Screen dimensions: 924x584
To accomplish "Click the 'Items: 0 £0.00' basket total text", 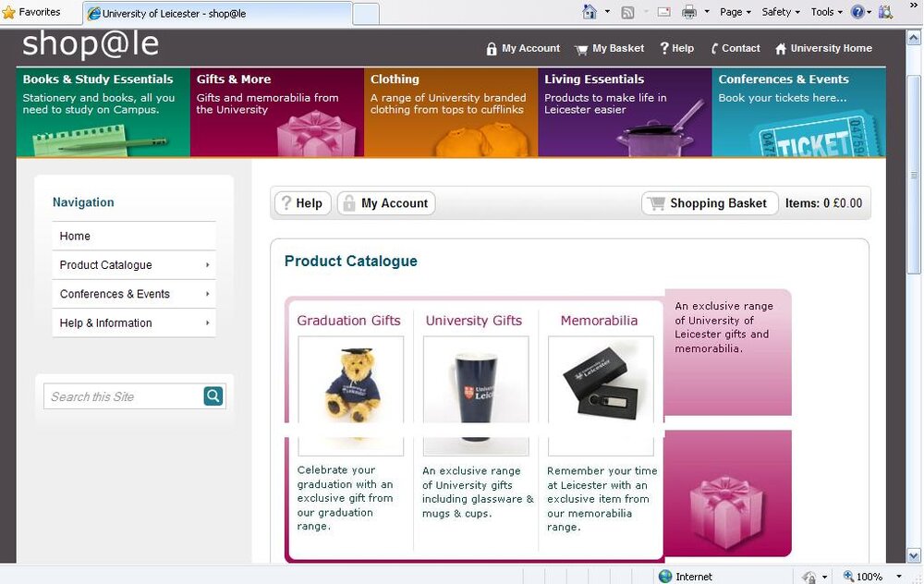I will coord(823,203).
